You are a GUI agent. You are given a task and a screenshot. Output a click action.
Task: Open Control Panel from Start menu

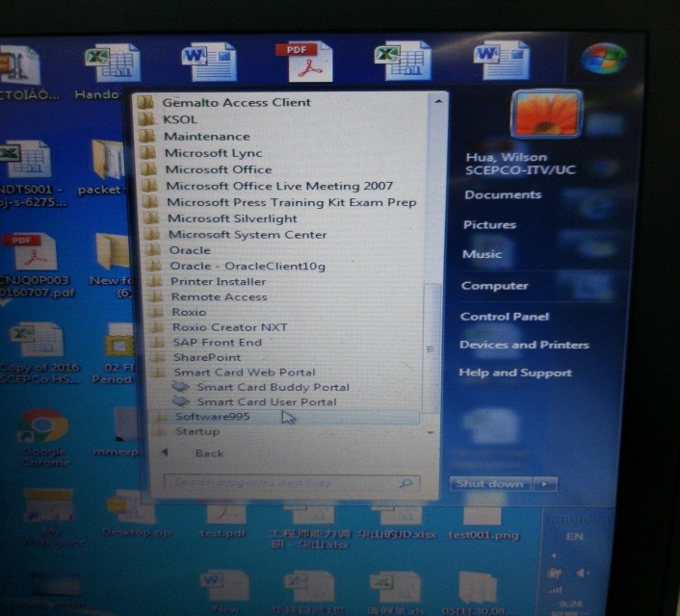point(504,316)
